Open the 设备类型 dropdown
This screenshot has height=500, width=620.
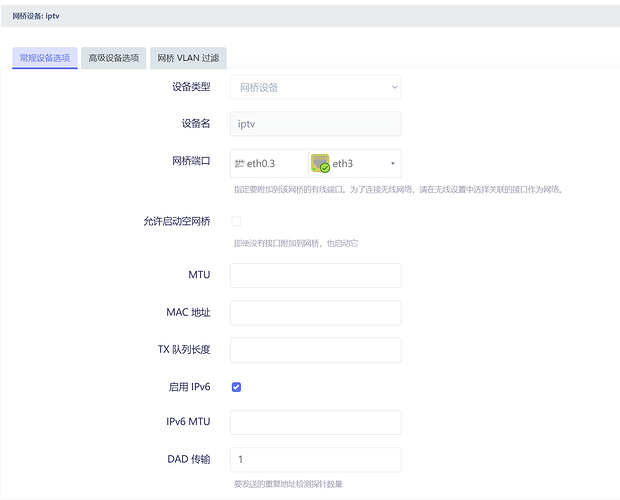tap(315, 87)
